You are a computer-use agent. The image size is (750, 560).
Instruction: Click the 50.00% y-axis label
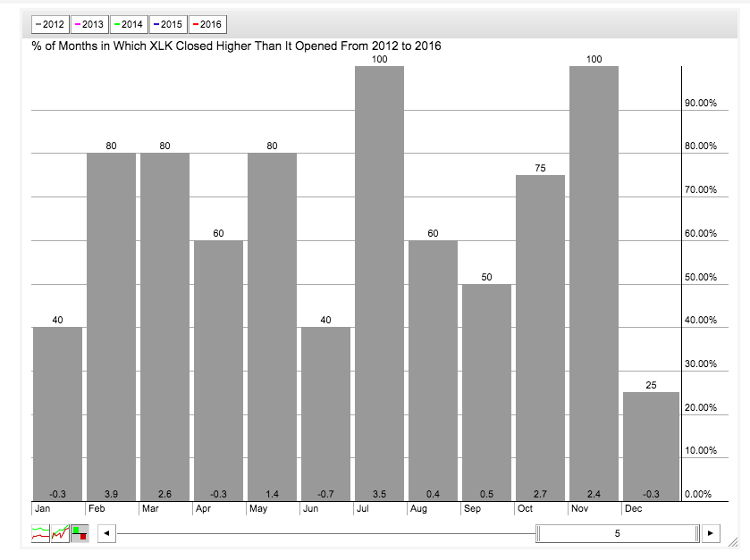(701, 277)
